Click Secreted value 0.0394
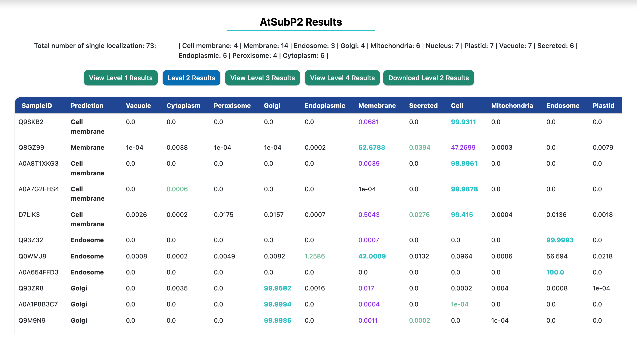The image size is (644, 359). [420, 147]
